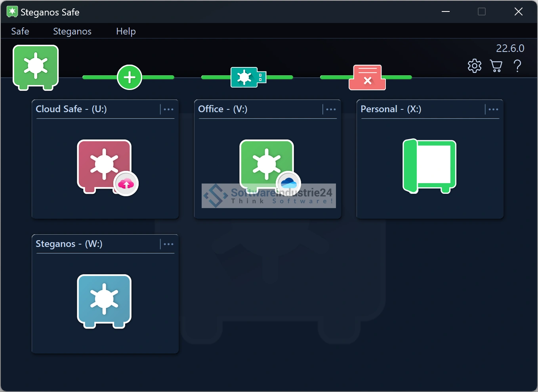Screen dimensions: 538x392
Task: Open the blue Steganos safe icon
Action: coord(104,300)
